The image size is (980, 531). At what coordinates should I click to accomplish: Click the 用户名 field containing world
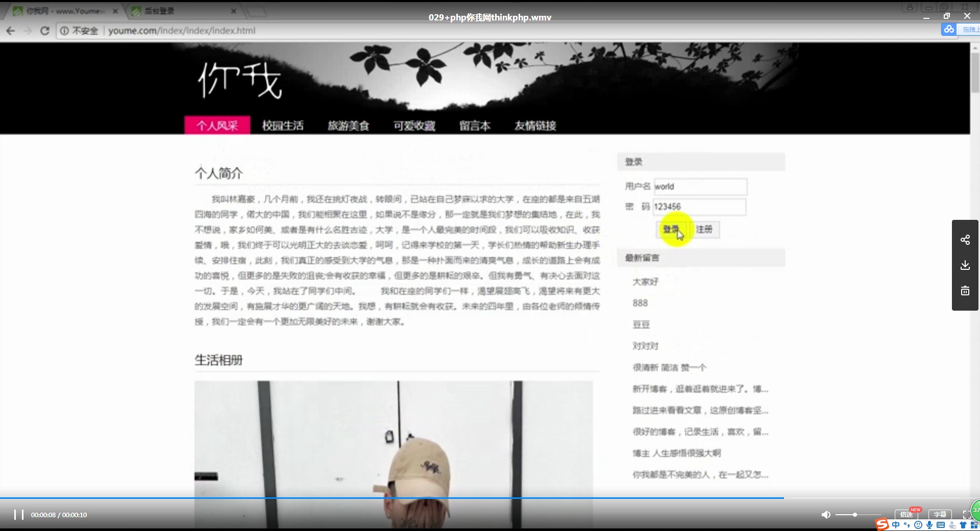700,187
